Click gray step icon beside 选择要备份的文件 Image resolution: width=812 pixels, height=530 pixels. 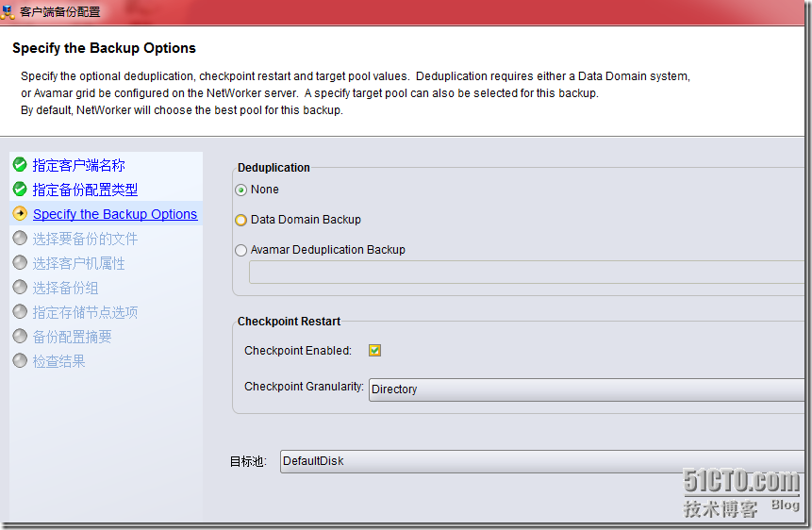tap(20, 239)
